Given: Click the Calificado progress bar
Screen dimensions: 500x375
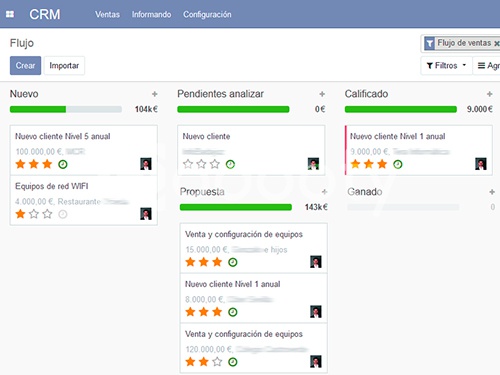Looking at the screenshot, I should click(x=401, y=109).
